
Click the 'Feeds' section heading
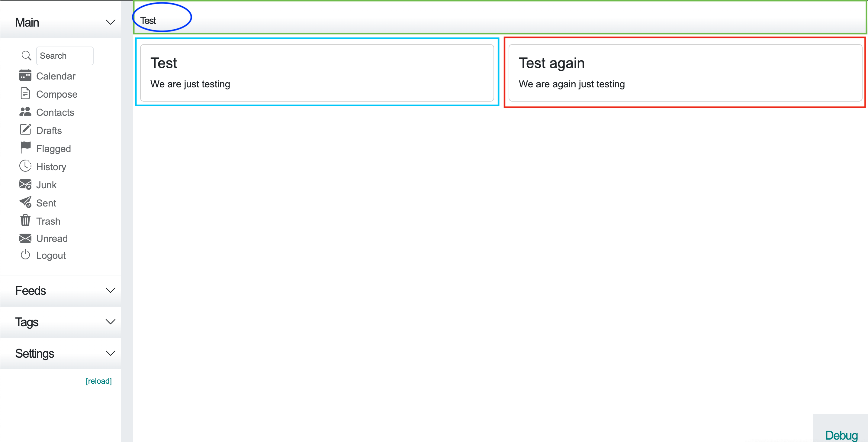click(x=30, y=291)
